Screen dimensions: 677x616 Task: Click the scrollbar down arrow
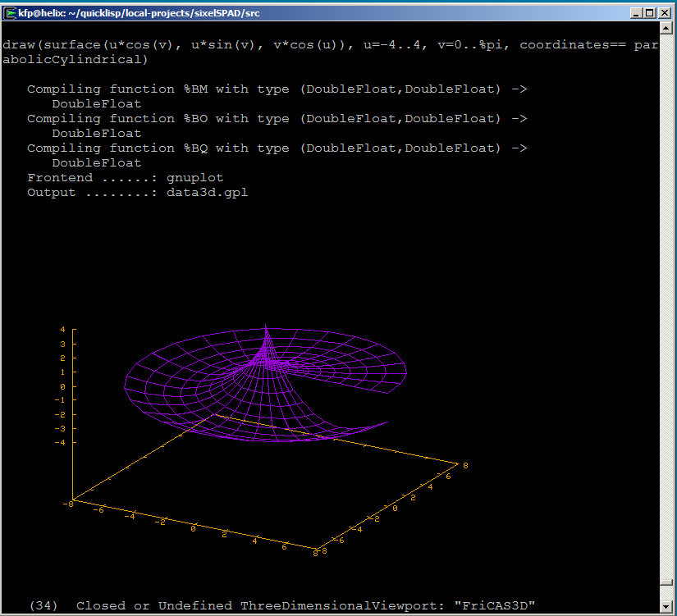click(x=665, y=608)
